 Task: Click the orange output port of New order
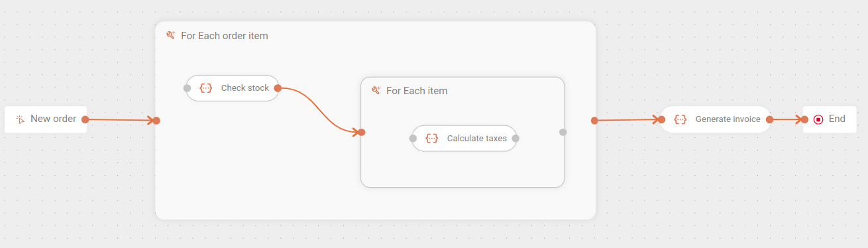tap(85, 119)
